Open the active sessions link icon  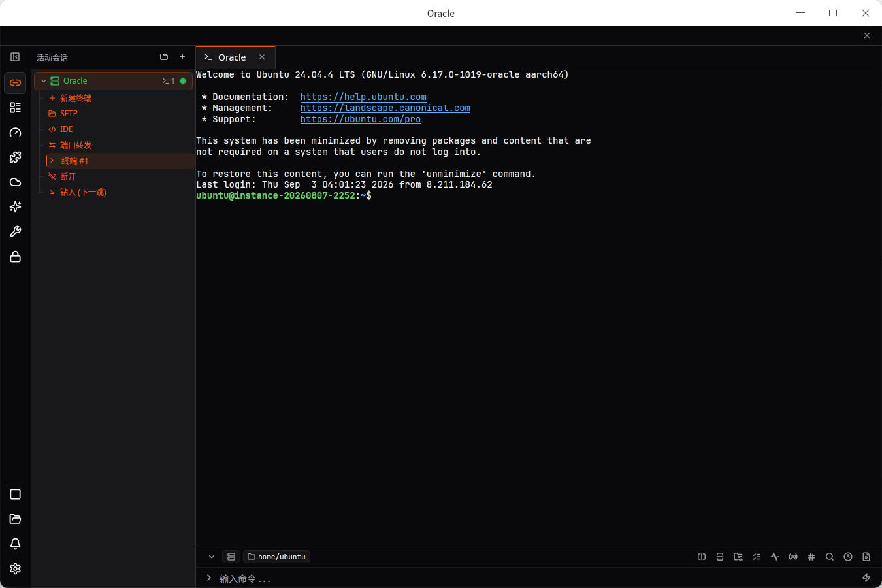15,83
